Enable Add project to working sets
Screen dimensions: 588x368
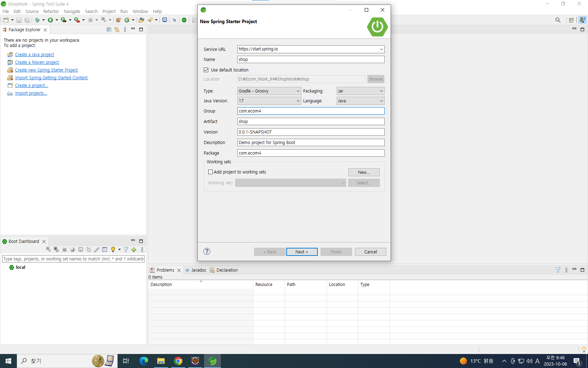pyautogui.click(x=210, y=172)
